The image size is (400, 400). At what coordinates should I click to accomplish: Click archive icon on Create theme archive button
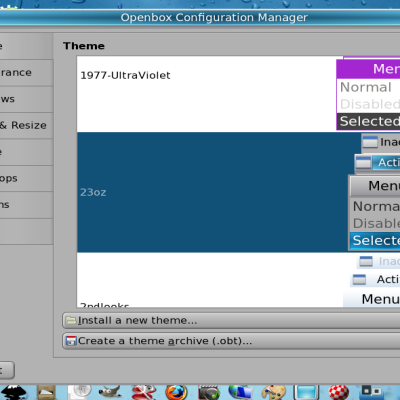[71, 341]
